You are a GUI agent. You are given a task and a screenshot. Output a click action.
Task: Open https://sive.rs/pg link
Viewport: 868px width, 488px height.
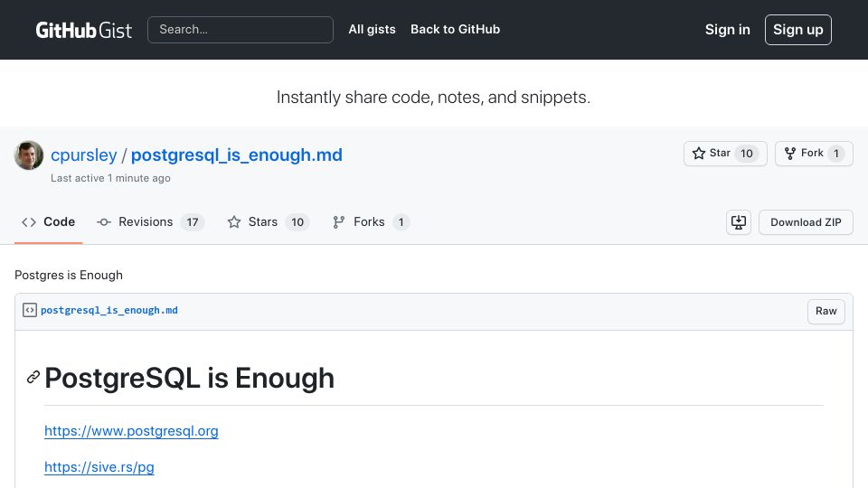(99, 467)
